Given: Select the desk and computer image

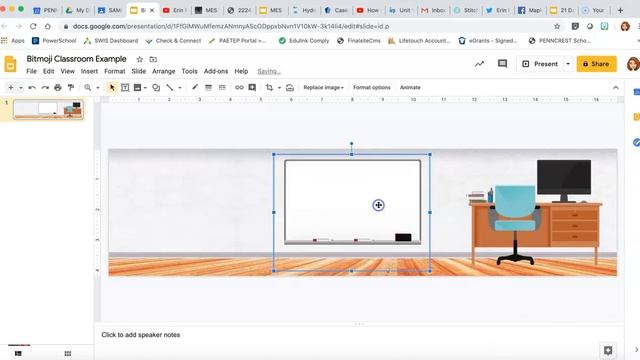Looking at the screenshot, I should [x=535, y=212].
